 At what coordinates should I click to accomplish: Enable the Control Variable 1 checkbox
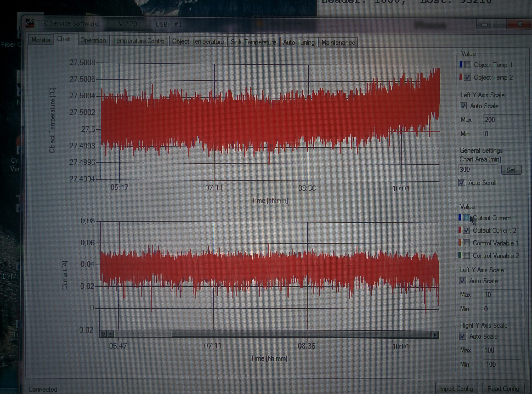pyautogui.click(x=466, y=243)
